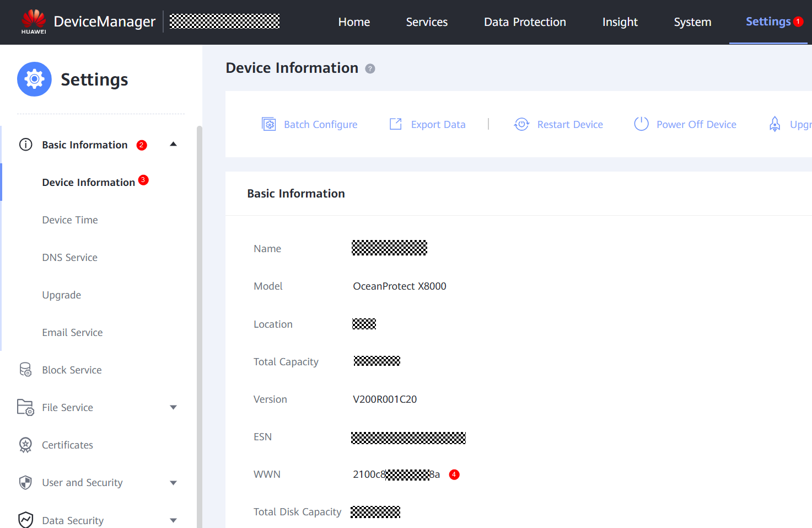Switch to the Services tab

(x=427, y=22)
